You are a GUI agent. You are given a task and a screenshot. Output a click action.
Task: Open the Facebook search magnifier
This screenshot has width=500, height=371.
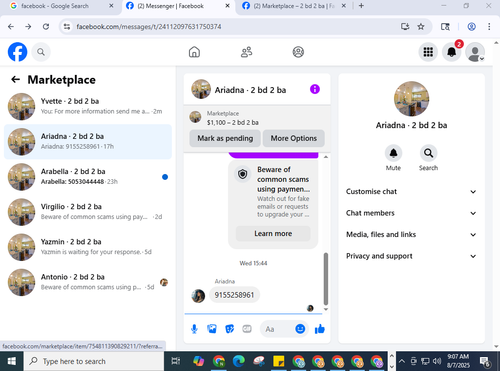(41, 52)
